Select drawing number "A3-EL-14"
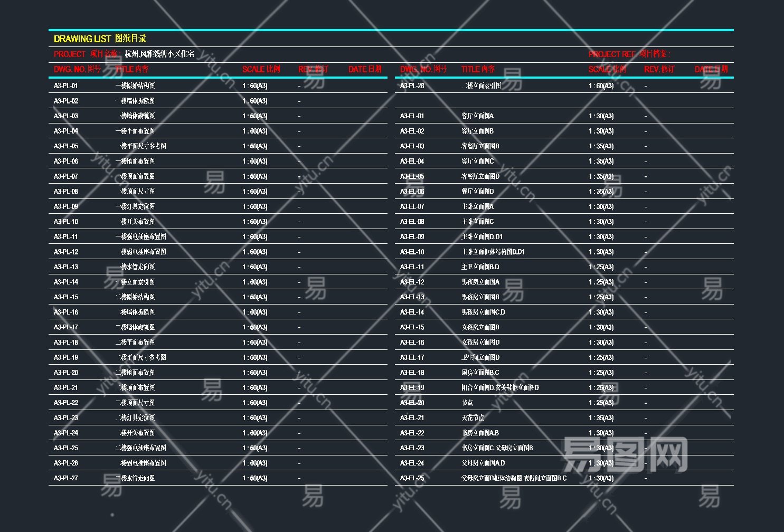This screenshot has width=784, height=532. point(412,312)
